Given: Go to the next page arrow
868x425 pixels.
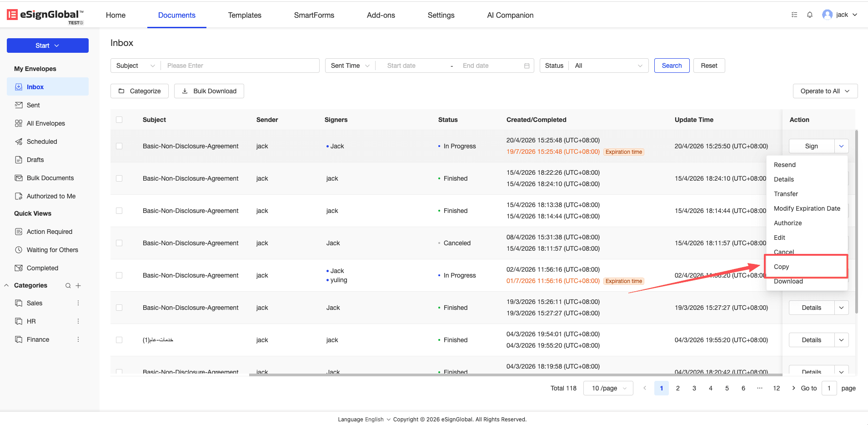Looking at the screenshot, I should pyautogui.click(x=793, y=388).
